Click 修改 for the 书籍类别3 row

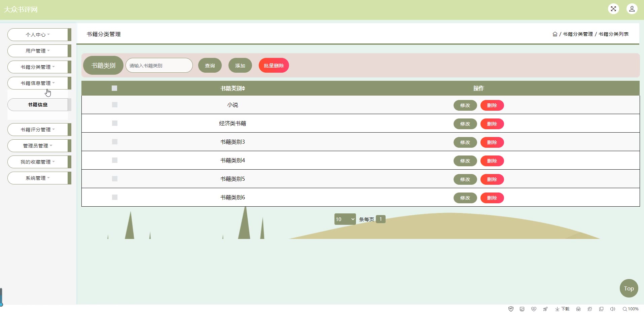click(465, 142)
